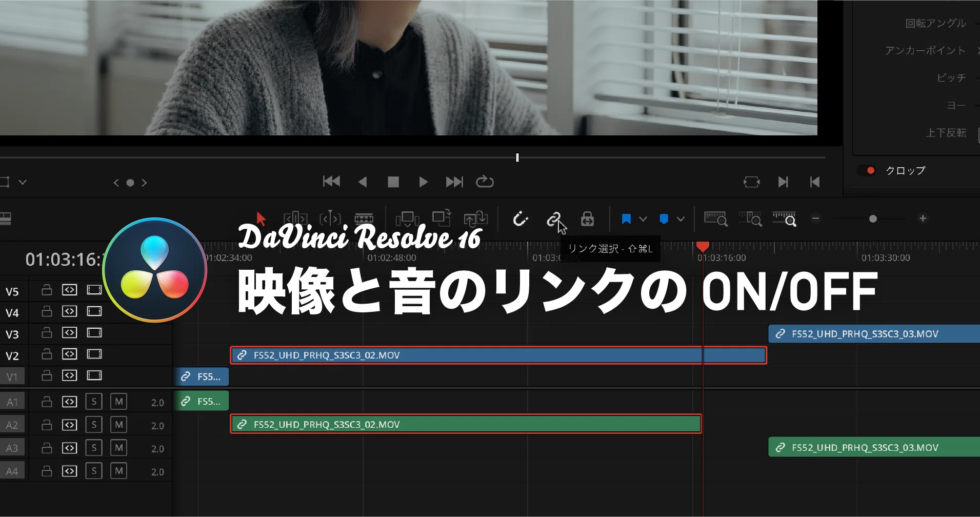Click the 上下反転 inspector label
This screenshot has height=517, width=980.
(x=946, y=133)
